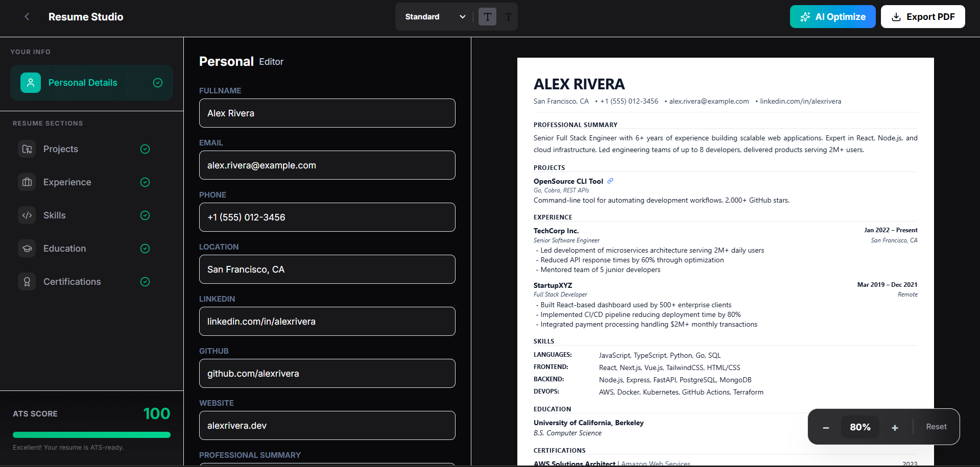Focus the LinkedIn input field
The height and width of the screenshot is (467, 980).
pos(327,322)
